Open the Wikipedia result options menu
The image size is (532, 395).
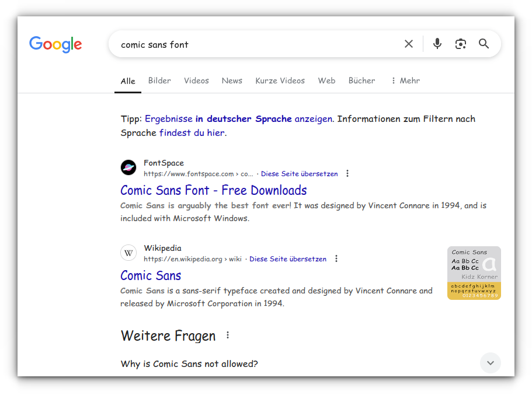(x=336, y=258)
